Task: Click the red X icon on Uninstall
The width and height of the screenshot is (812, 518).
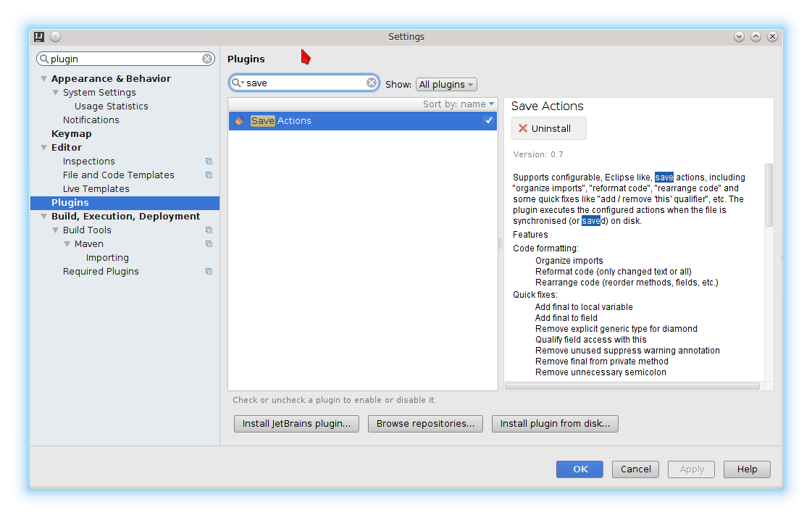Action: tap(522, 128)
